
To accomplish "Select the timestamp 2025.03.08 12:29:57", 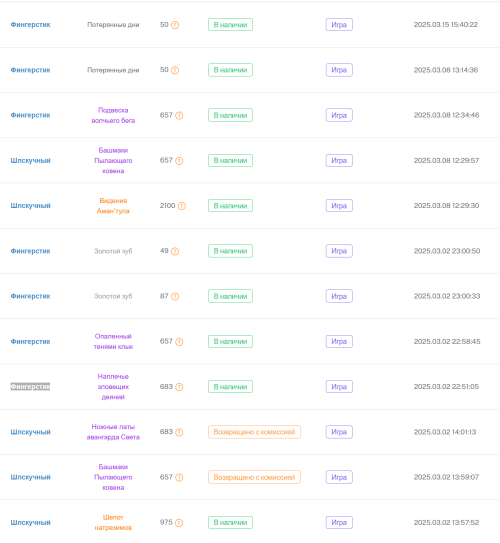I will (446, 160).
